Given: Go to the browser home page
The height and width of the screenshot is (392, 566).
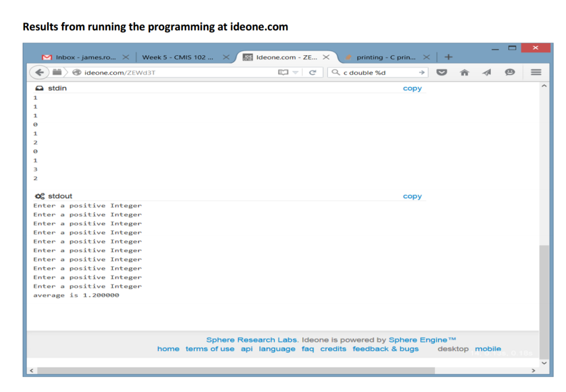Looking at the screenshot, I should click(x=464, y=72).
